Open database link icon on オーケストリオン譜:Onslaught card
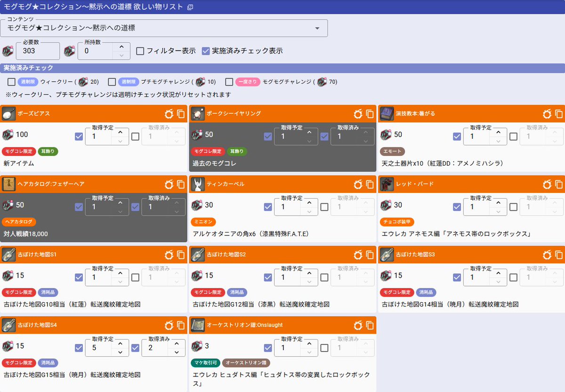This screenshot has height=392, width=565. pyautogui.click(x=358, y=325)
